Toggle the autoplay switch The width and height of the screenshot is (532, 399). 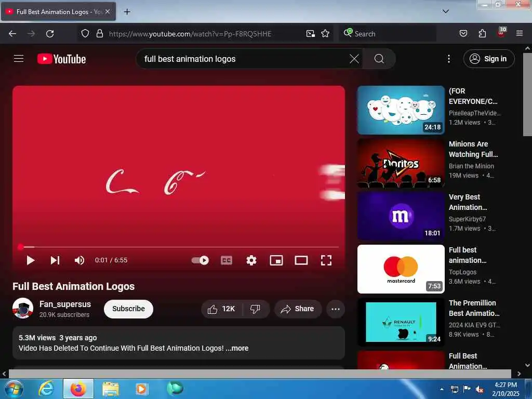[x=200, y=260]
